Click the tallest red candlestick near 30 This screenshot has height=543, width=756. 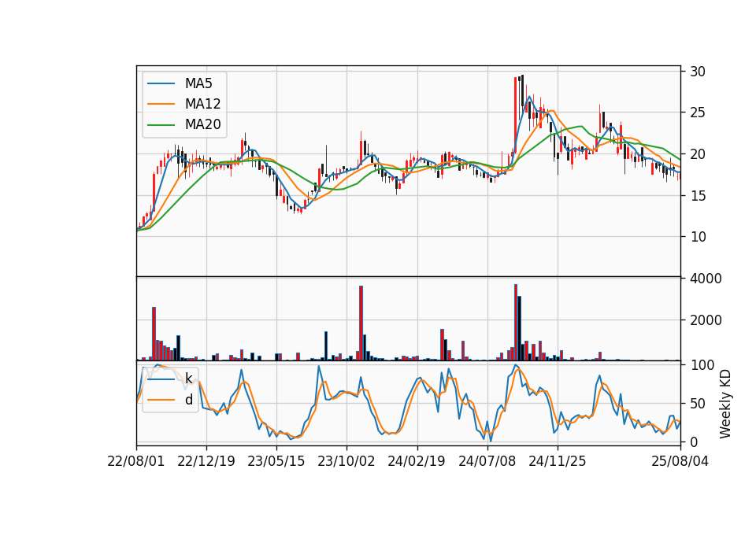(515, 113)
